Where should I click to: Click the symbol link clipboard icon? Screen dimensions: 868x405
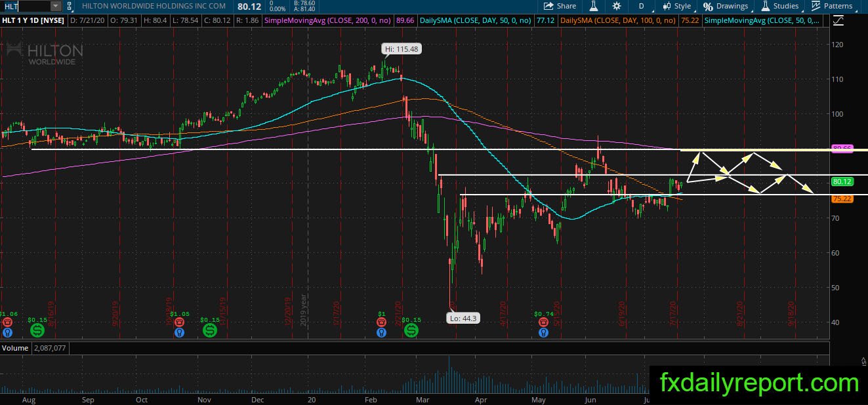coord(70,6)
